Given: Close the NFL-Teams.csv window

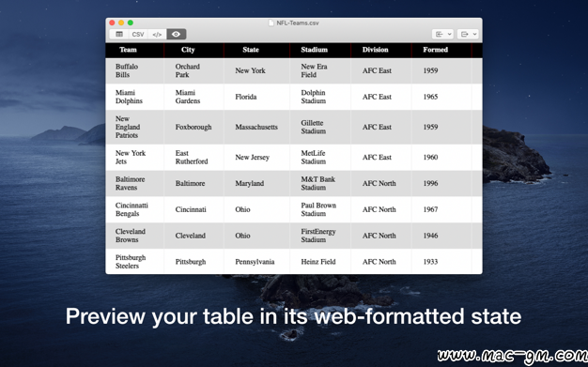Looking at the screenshot, I should (x=112, y=23).
